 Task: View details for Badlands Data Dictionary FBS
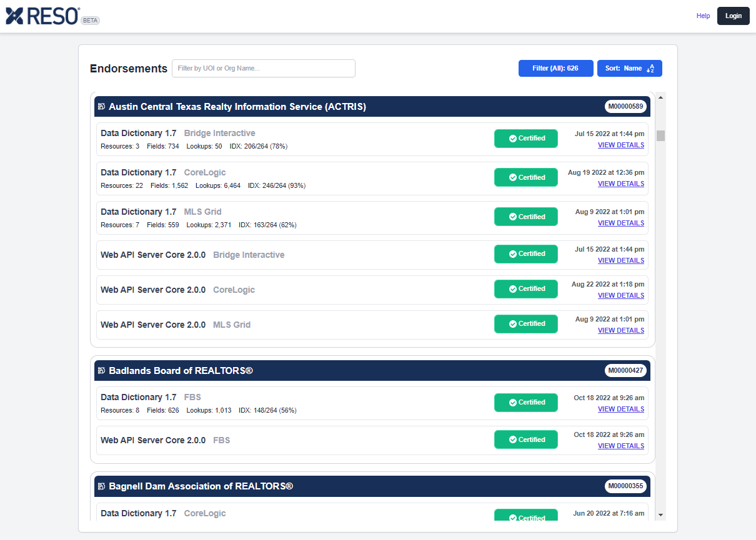pos(621,410)
